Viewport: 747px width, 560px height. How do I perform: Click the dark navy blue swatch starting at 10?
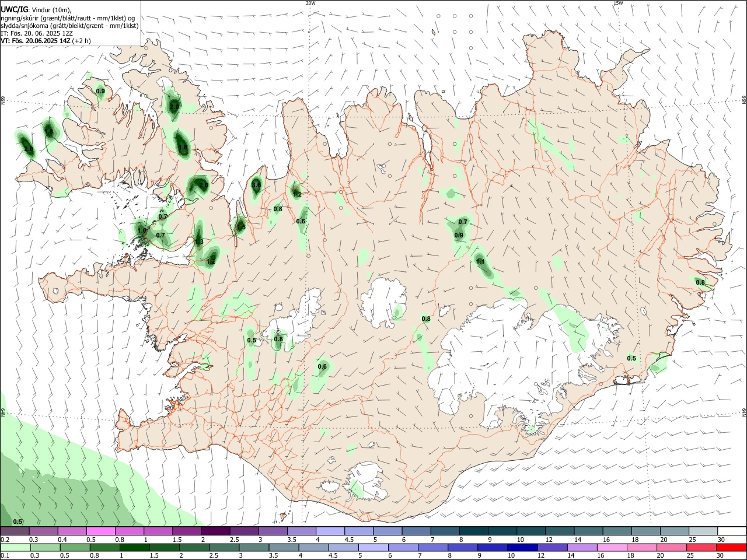pos(521,547)
